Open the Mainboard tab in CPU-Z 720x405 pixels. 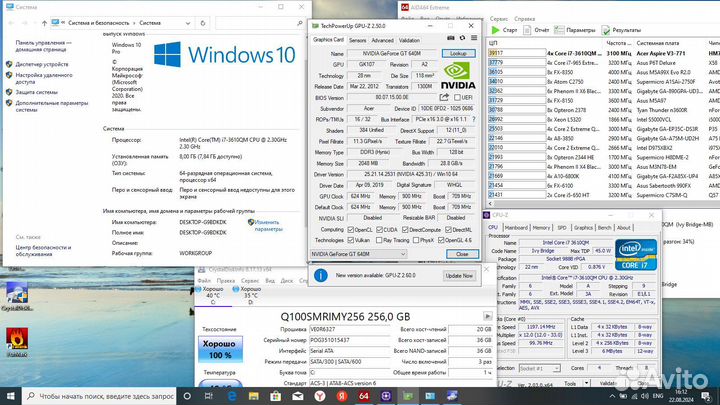point(516,228)
